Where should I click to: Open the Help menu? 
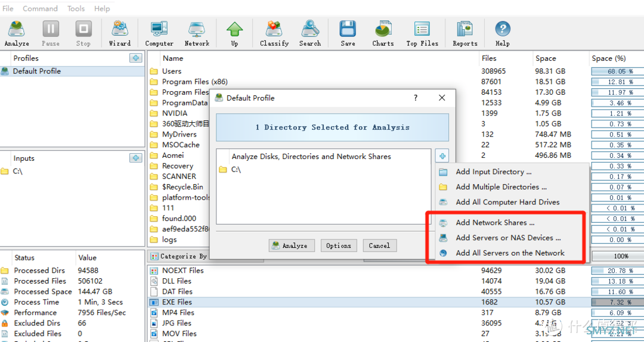click(102, 8)
